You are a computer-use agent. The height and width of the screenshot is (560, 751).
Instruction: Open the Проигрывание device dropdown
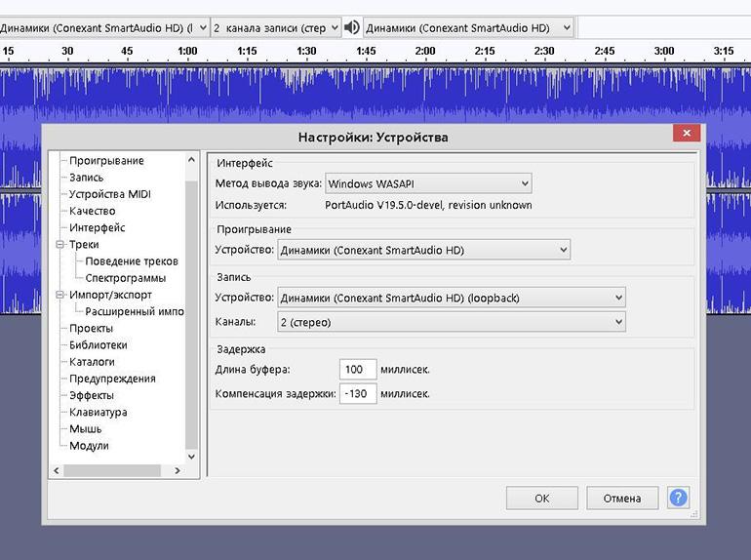[x=423, y=251]
